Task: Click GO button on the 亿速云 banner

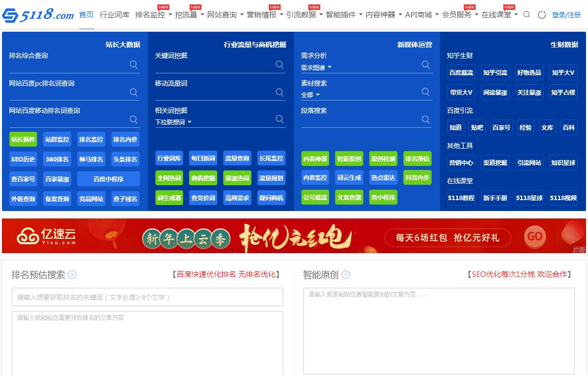Action: tap(535, 236)
